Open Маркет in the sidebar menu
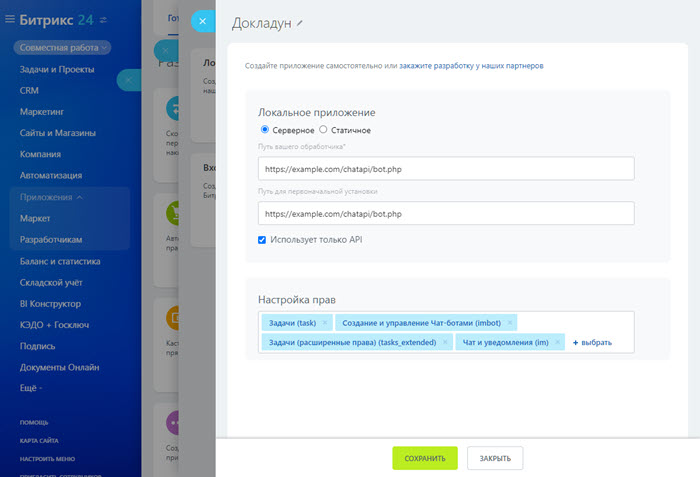 point(35,218)
